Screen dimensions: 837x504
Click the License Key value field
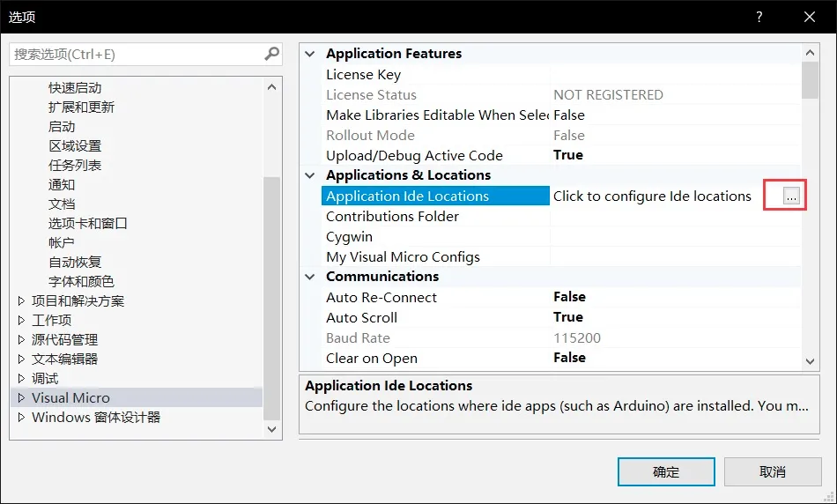click(x=674, y=75)
